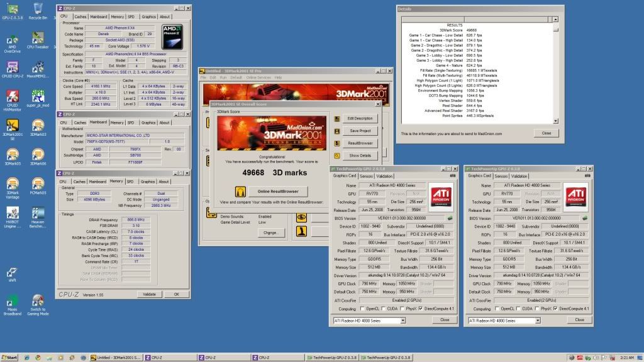Launch the 3DMark2001 SE desktop shortcut

13,129
